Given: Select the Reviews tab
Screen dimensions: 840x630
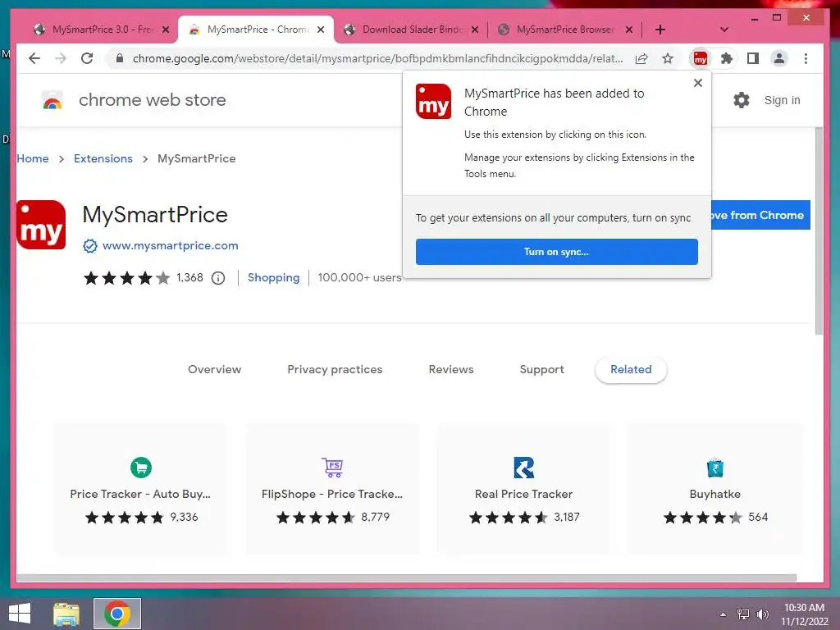Looking at the screenshot, I should 451,370.
